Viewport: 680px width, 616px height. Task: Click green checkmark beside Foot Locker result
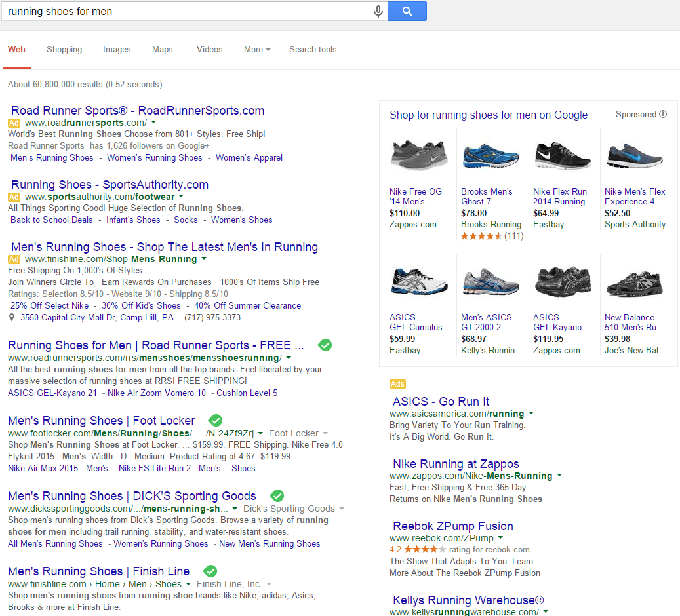[215, 421]
